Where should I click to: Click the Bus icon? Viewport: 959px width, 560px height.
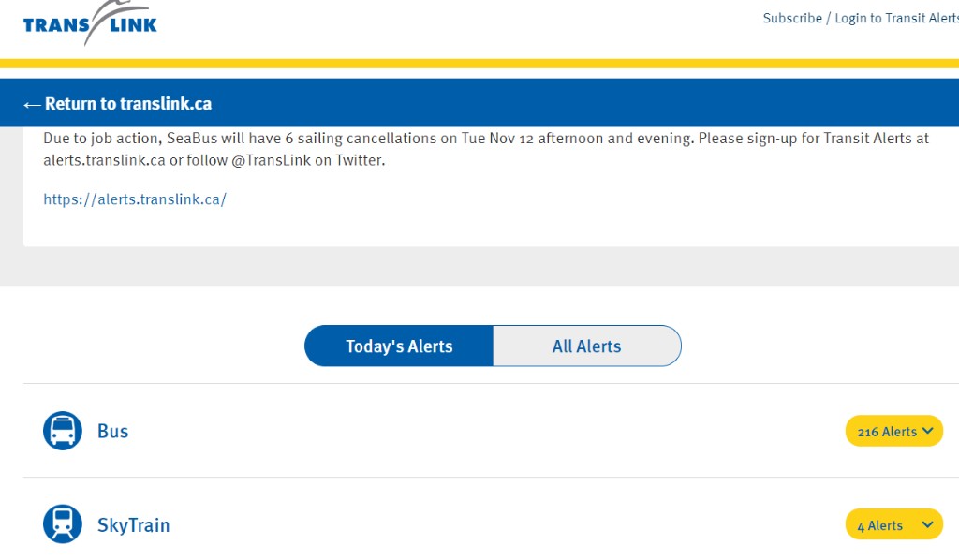point(63,431)
